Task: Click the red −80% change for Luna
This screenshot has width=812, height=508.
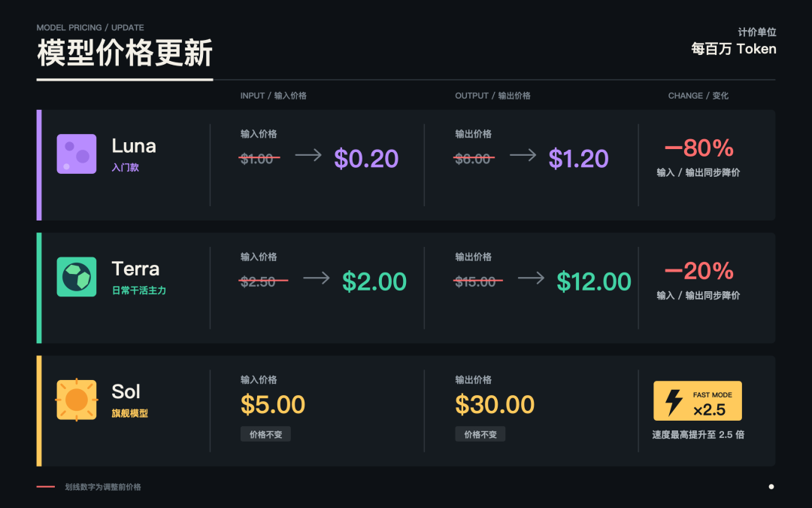Action: (699, 148)
